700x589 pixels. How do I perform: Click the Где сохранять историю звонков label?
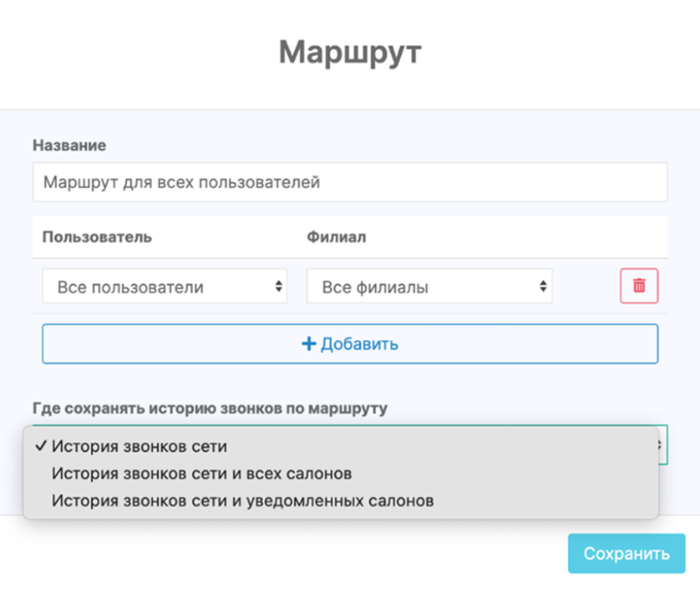pyautogui.click(x=210, y=409)
